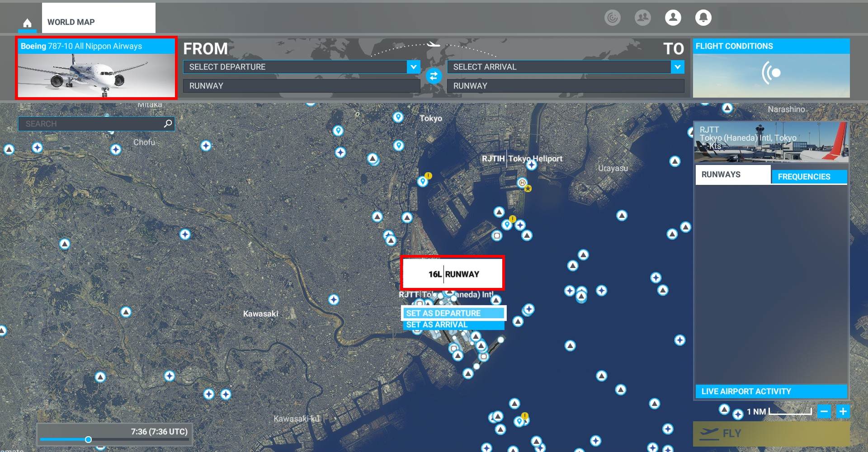Select the Boeing 787-10 aircraft thumbnail
The image size is (868, 452).
pos(96,68)
